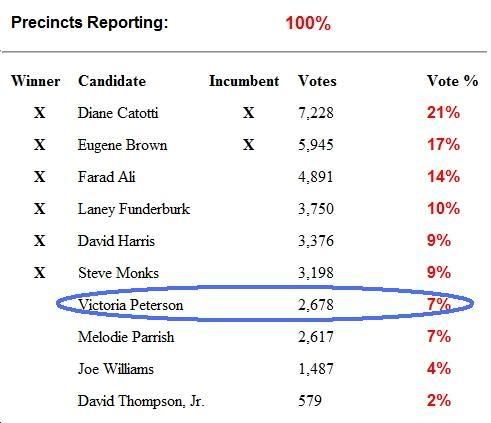Click Melodie Parrish's vote count 2,617
This screenshot has width=491, height=423.
click(x=316, y=337)
